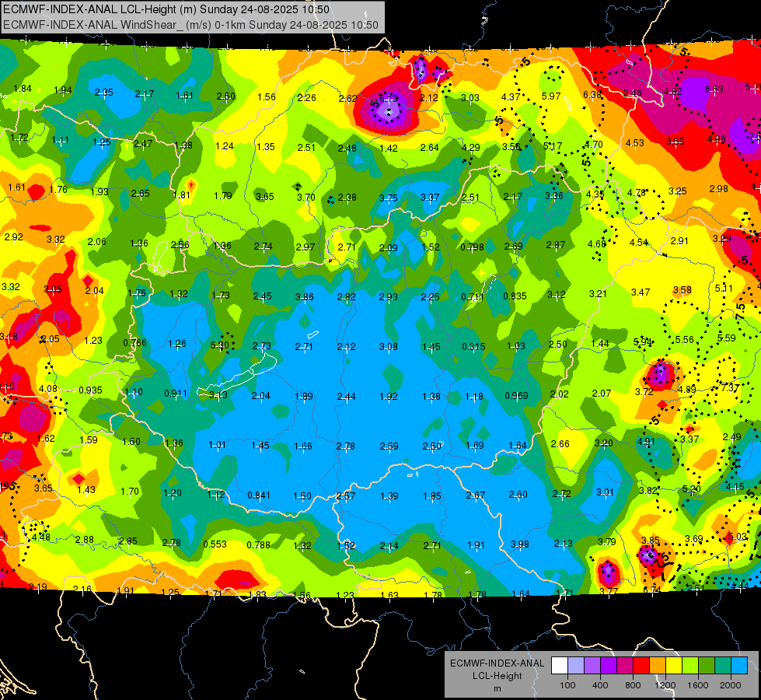Click the LCL-Height label in legend
The width and height of the screenshot is (761, 700).
point(497,676)
